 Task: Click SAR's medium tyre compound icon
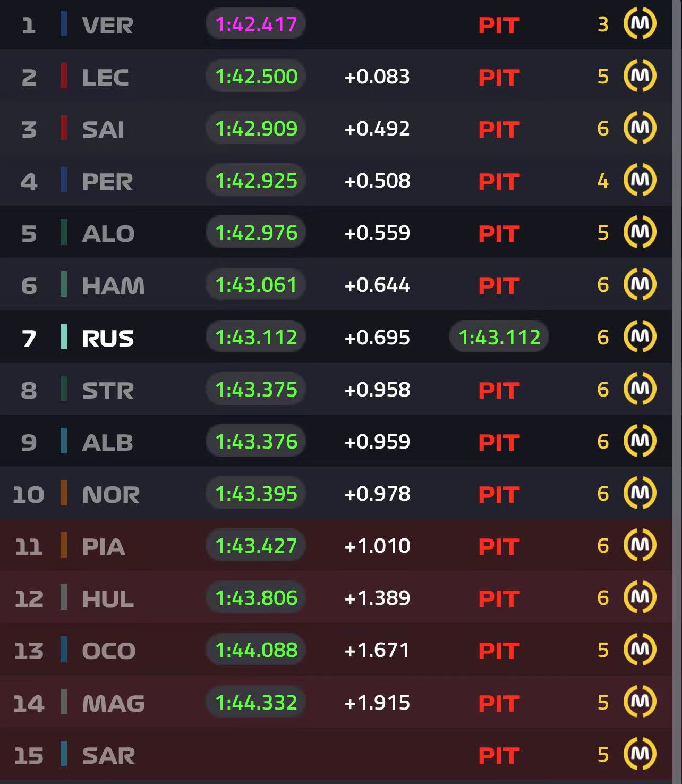coord(640,754)
